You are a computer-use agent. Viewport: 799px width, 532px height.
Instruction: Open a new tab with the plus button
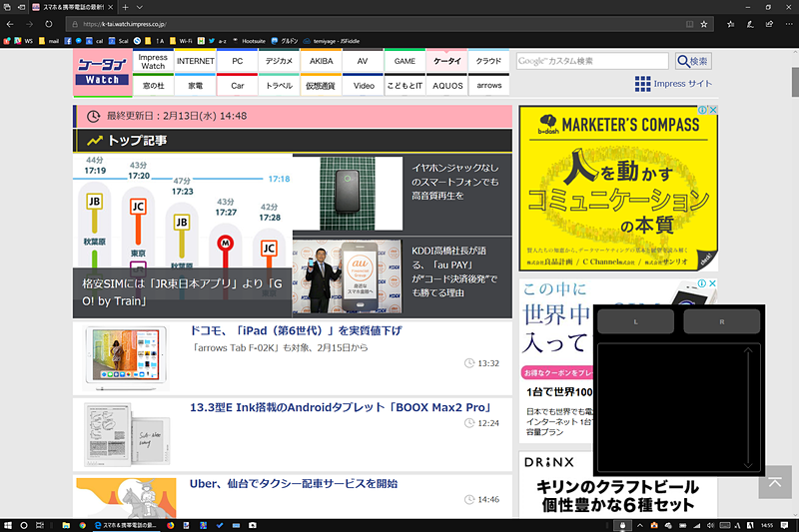126,7
